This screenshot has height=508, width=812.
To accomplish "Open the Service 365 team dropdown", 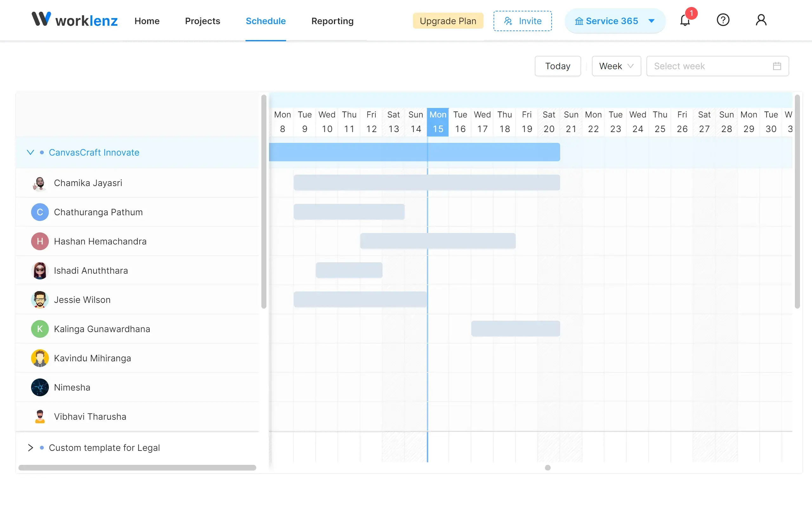I will click(615, 21).
